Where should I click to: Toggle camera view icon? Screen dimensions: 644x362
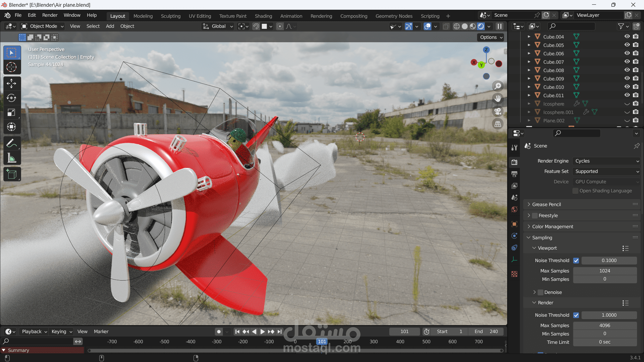click(x=498, y=111)
